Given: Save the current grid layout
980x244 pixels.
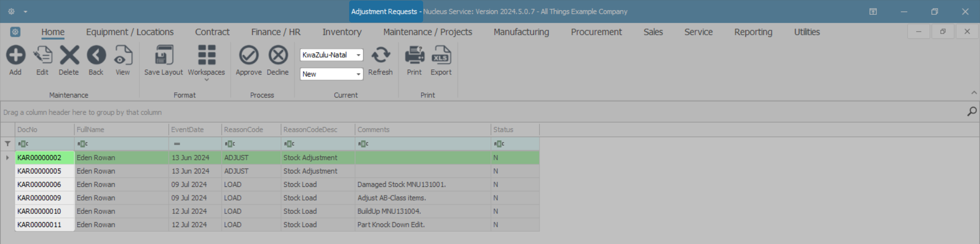Looking at the screenshot, I should pos(163,56).
